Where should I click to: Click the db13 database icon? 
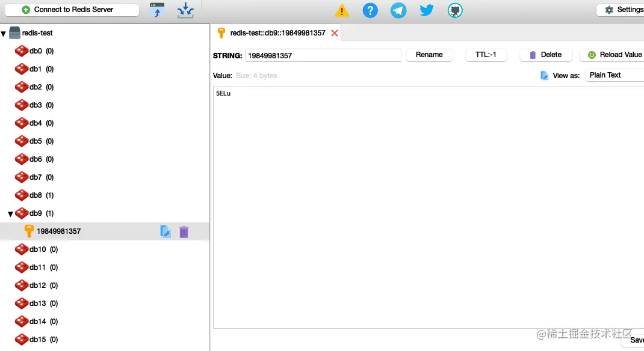point(21,304)
